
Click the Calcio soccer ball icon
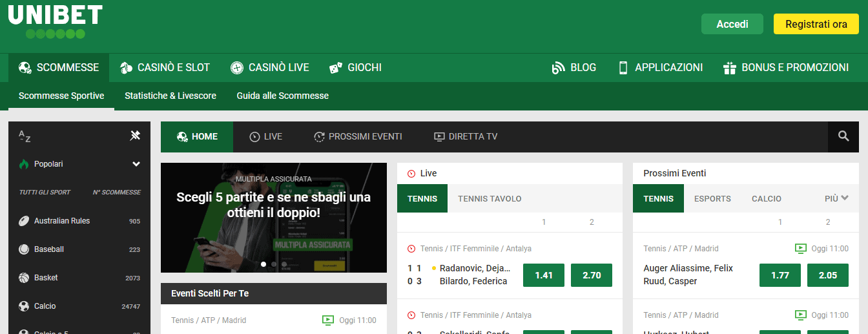(x=24, y=306)
